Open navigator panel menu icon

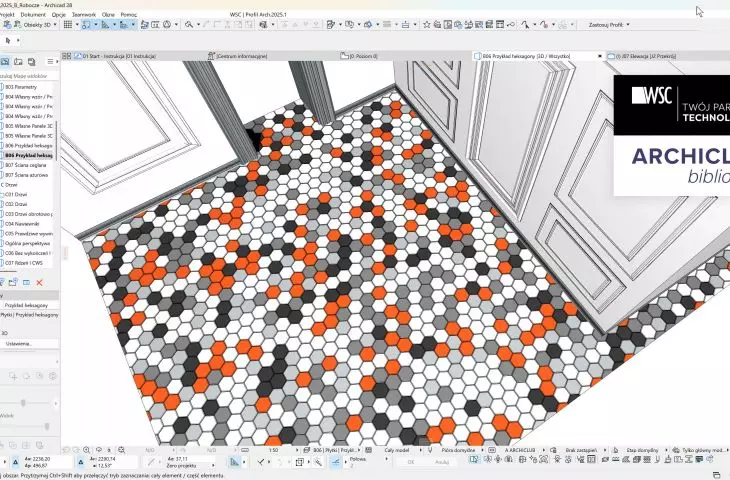click(x=50, y=61)
